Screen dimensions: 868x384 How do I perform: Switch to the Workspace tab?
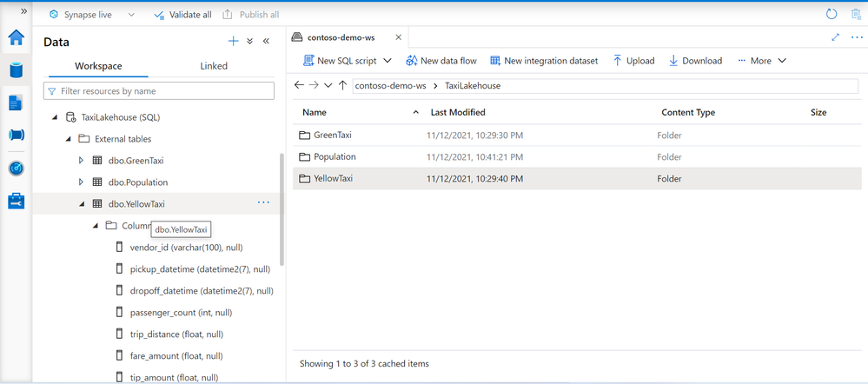tap(98, 66)
